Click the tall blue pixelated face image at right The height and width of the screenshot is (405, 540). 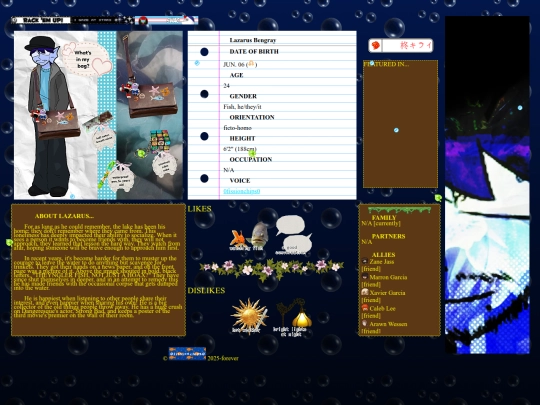tap(487, 185)
